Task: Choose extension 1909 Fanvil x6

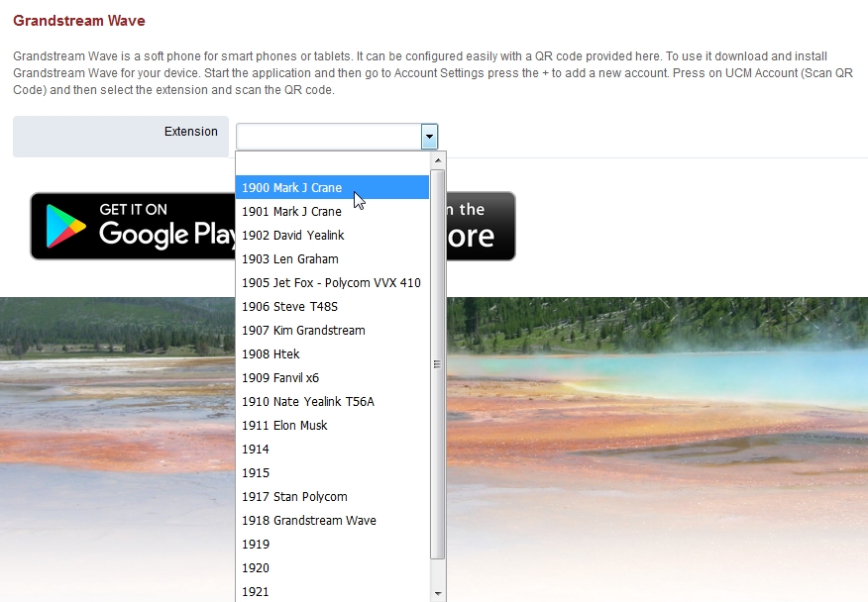Action: coord(332,378)
